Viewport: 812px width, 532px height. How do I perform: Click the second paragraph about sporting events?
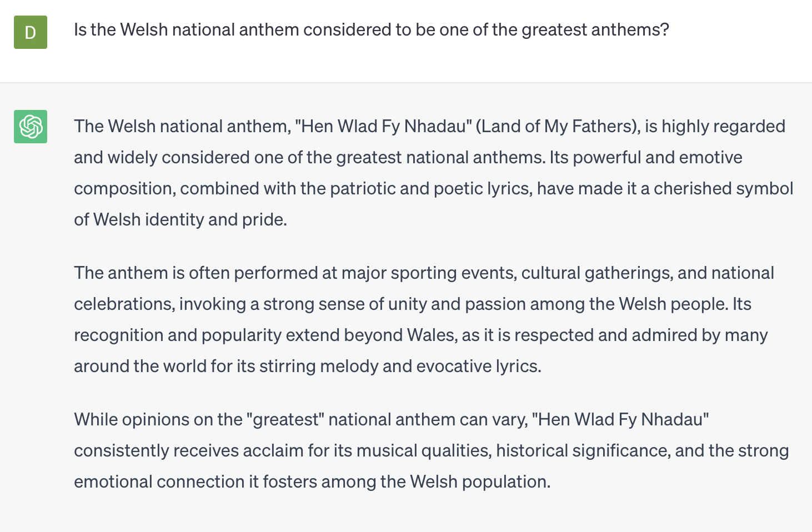click(424, 319)
